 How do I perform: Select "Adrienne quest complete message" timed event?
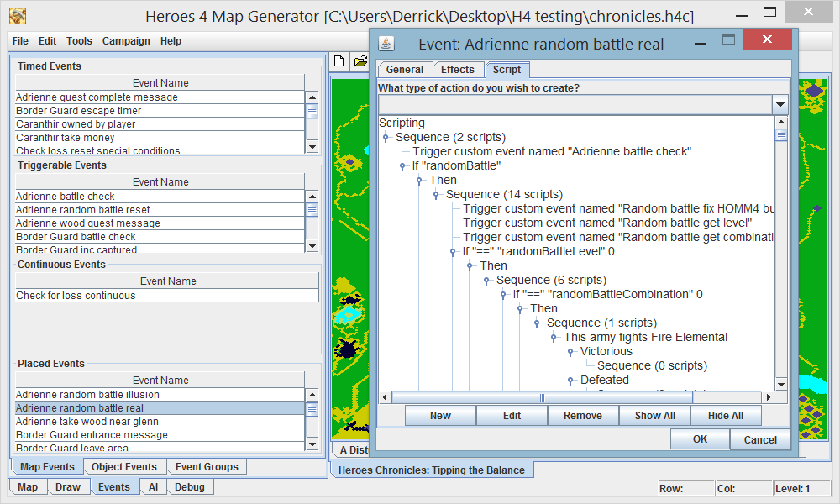click(x=160, y=97)
